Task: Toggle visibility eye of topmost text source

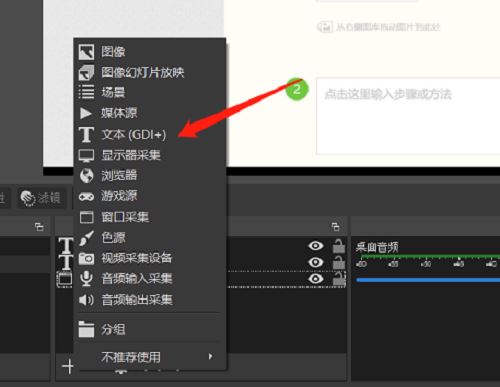Action: click(x=315, y=246)
